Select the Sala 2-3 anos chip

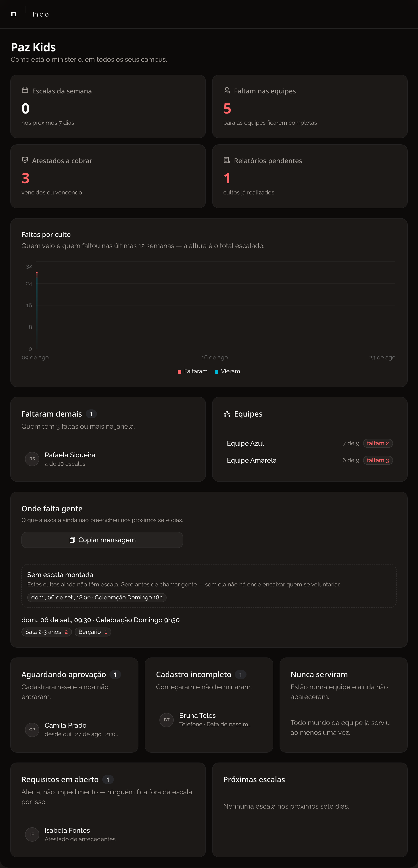tap(46, 632)
